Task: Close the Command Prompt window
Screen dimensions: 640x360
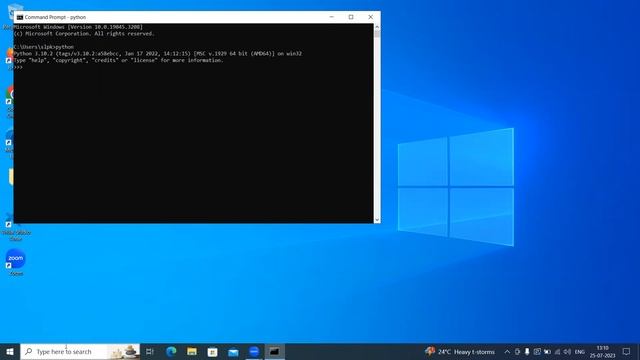Action: coord(371,17)
